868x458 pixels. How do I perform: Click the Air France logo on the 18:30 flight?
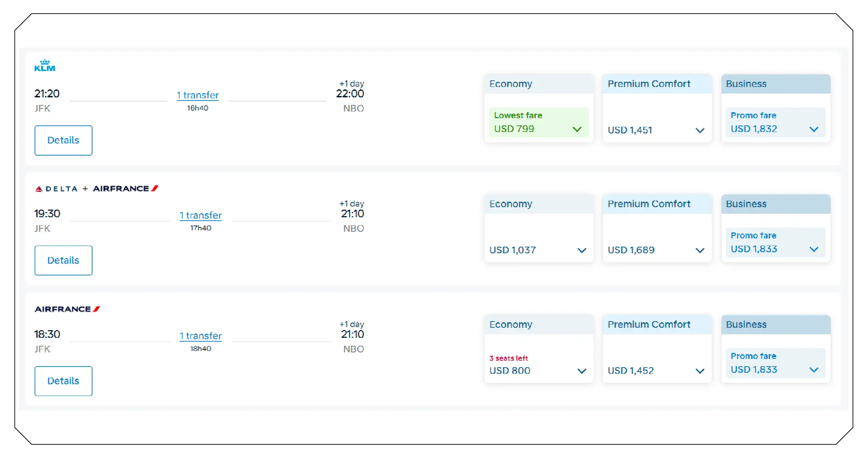(x=67, y=309)
